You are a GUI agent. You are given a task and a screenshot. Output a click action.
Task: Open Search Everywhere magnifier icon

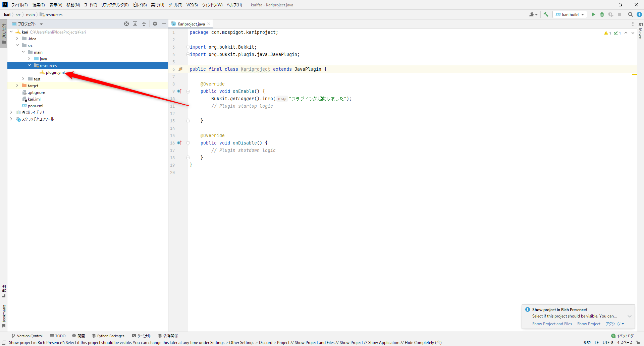[630, 14]
